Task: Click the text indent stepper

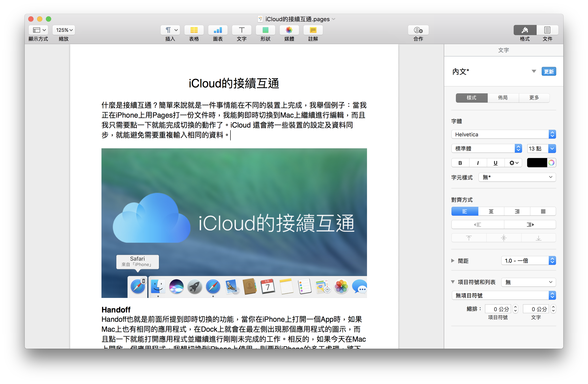Action: click(553, 309)
